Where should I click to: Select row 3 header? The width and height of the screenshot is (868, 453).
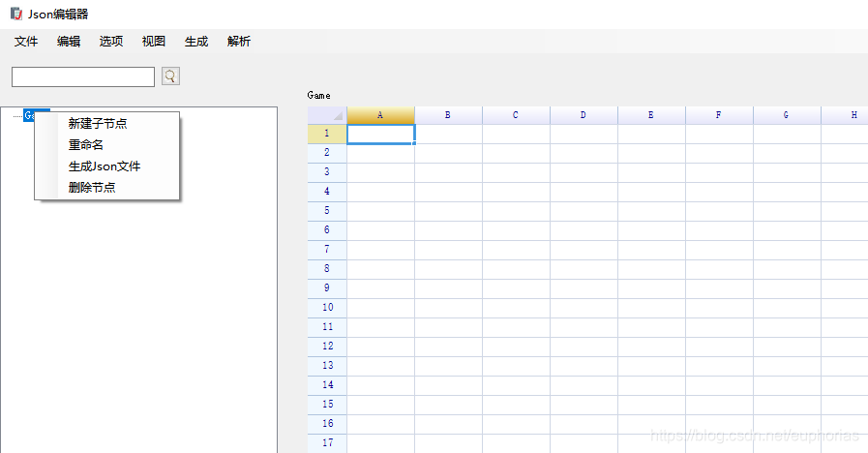327,172
